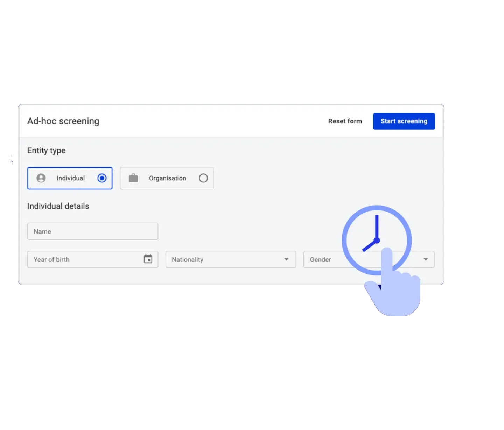Click the Name input field
Screen dimensions: 504x430
point(93,231)
